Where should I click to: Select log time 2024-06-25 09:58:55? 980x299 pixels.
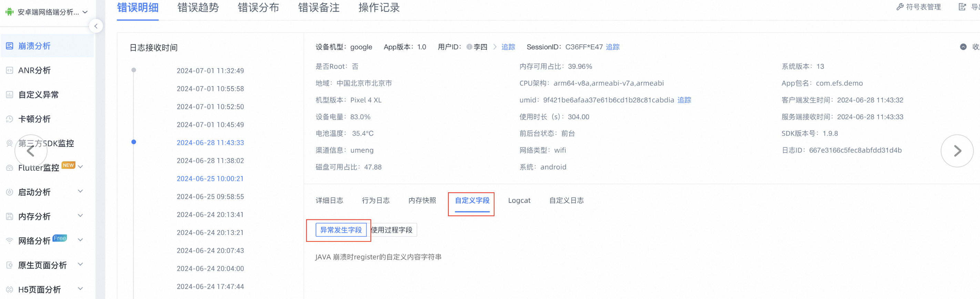click(211, 197)
